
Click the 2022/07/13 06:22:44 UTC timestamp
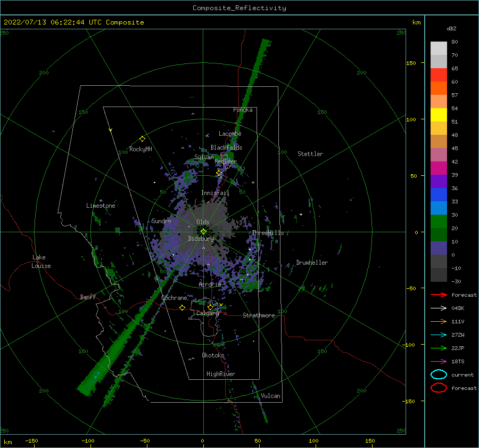click(x=53, y=22)
